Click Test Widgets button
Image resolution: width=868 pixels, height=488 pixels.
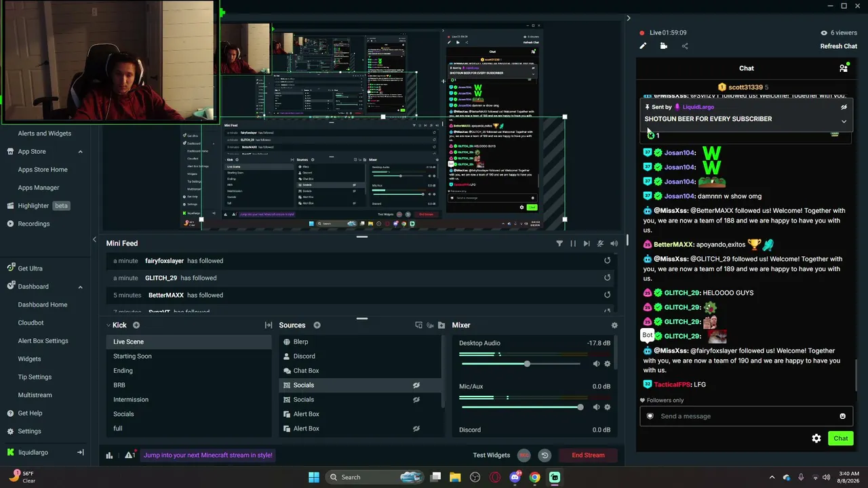coord(492,455)
